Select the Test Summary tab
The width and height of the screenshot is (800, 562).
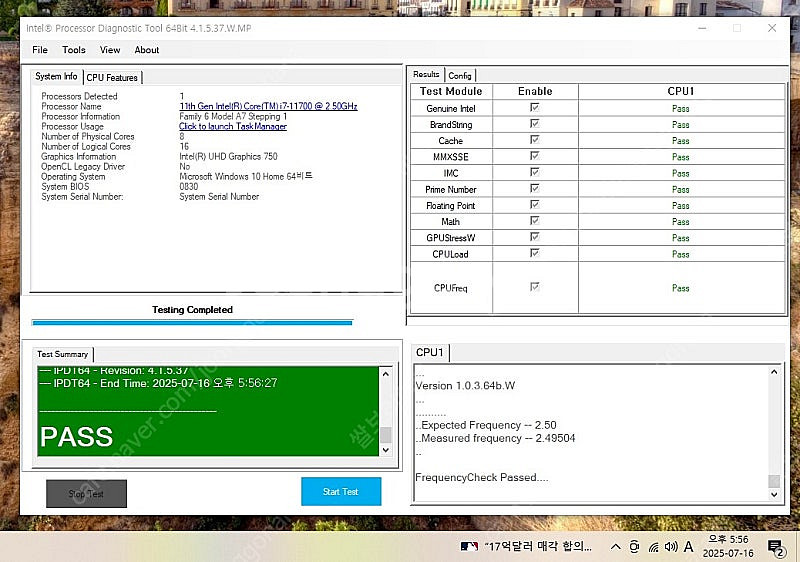coord(62,354)
